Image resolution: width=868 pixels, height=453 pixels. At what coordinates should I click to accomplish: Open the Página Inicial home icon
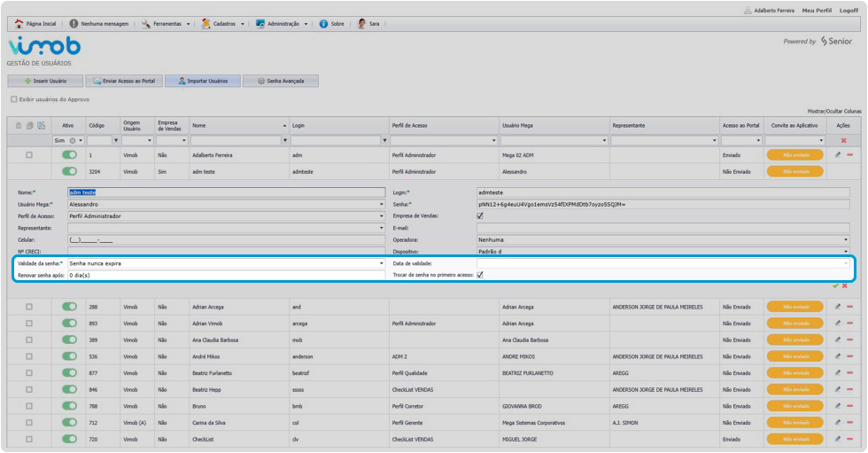[x=19, y=23]
